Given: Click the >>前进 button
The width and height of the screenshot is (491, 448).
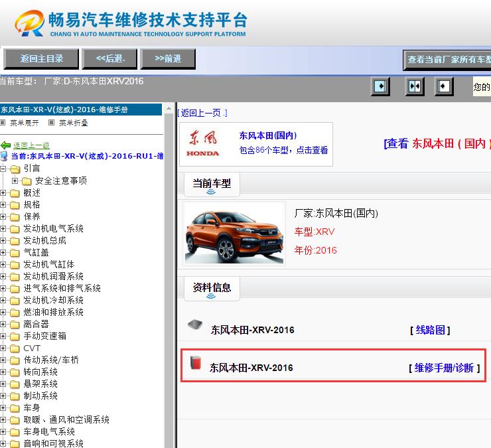Looking at the screenshot, I should point(168,59).
